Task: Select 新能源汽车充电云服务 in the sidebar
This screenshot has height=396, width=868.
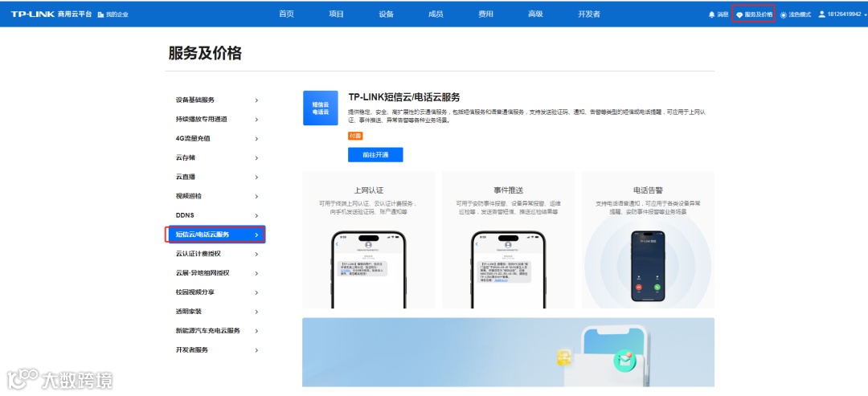Action: click(216, 331)
